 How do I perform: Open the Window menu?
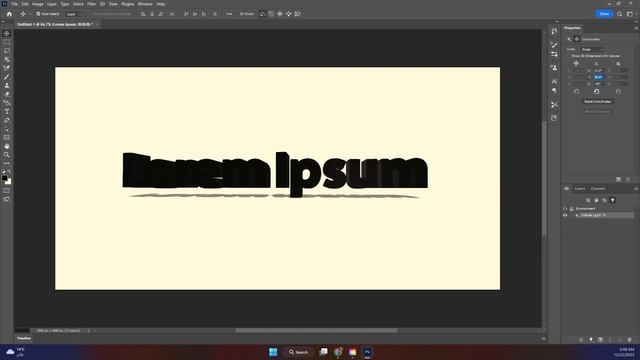[145, 4]
